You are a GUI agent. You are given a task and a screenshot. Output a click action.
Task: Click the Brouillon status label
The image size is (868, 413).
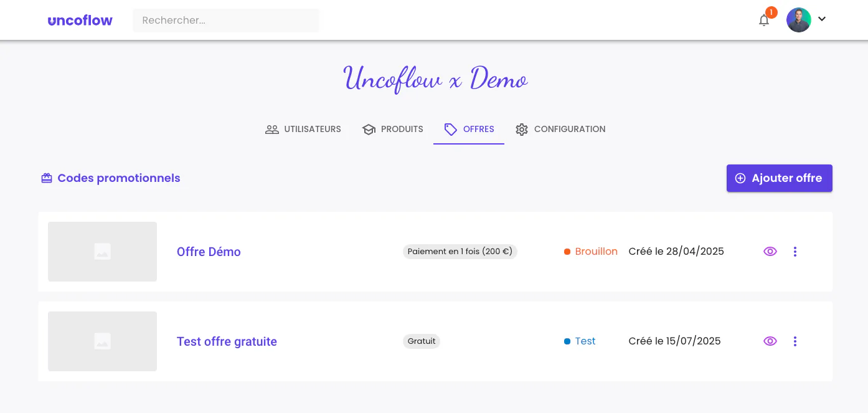591,252
